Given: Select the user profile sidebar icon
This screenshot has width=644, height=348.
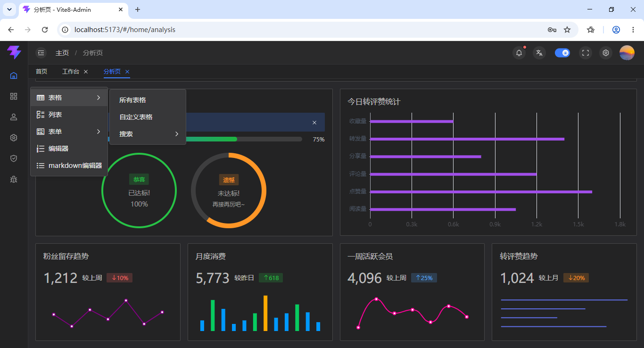Looking at the screenshot, I should click(x=14, y=117).
